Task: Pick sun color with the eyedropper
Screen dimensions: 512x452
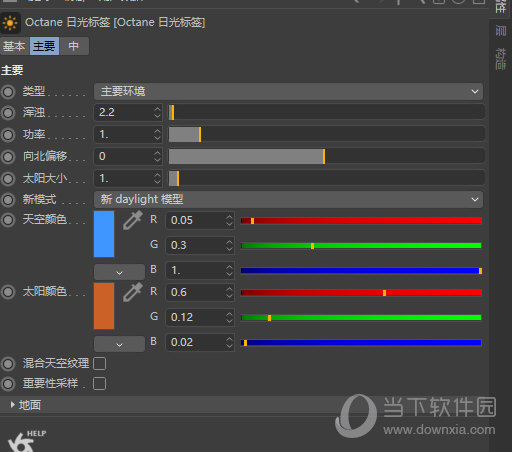Action: (133, 292)
